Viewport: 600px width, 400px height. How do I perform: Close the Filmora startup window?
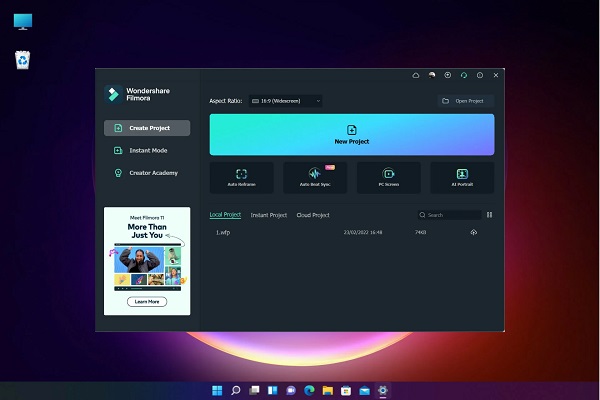tap(496, 75)
